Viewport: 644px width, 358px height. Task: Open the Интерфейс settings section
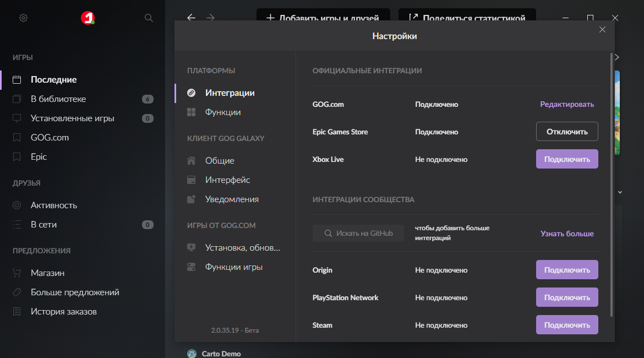click(227, 180)
